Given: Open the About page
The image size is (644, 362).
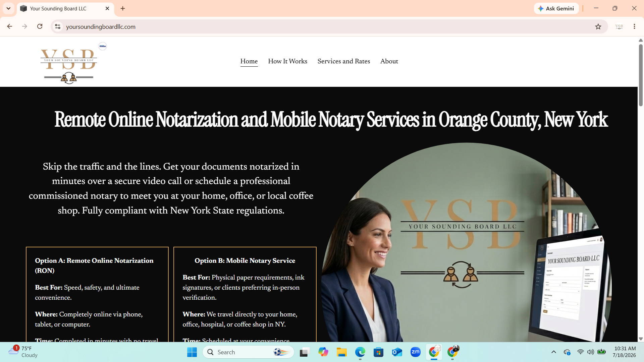Looking at the screenshot, I should click(389, 61).
